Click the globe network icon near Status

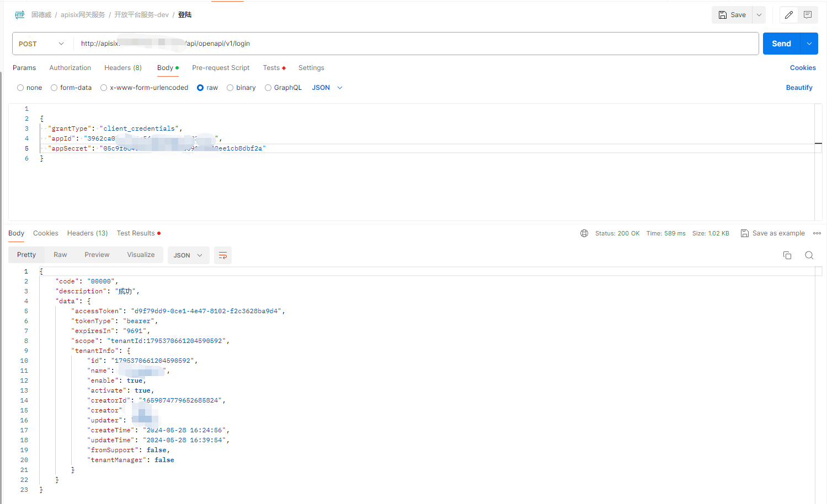click(584, 233)
